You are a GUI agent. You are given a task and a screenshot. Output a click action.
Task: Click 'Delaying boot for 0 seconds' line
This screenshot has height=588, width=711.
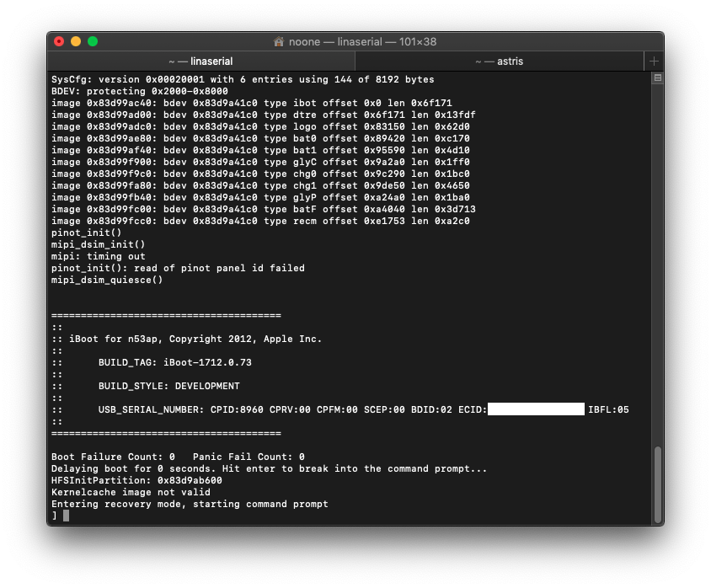pos(269,468)
